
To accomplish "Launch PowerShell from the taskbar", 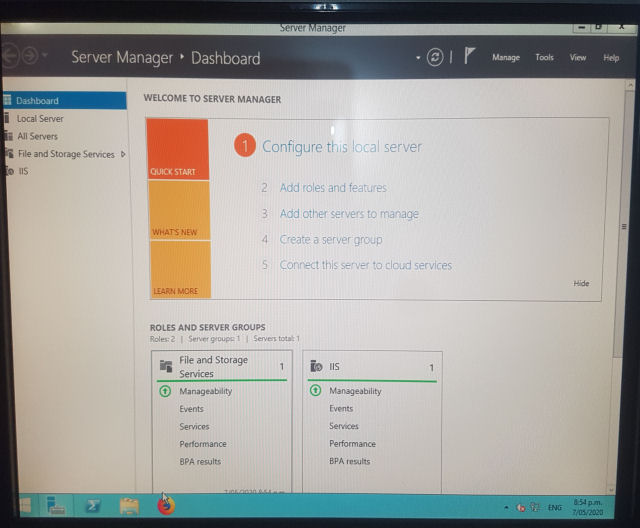I will pos(93,506).
